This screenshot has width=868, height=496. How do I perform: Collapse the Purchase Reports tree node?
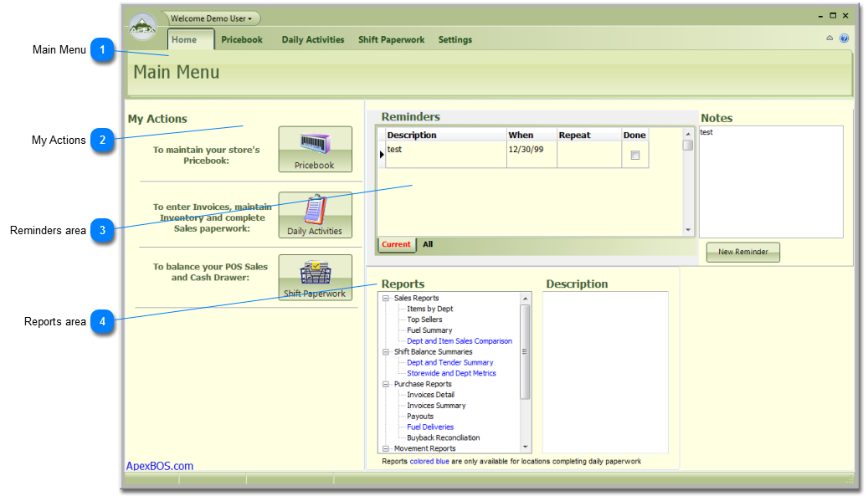pos(386,385)
